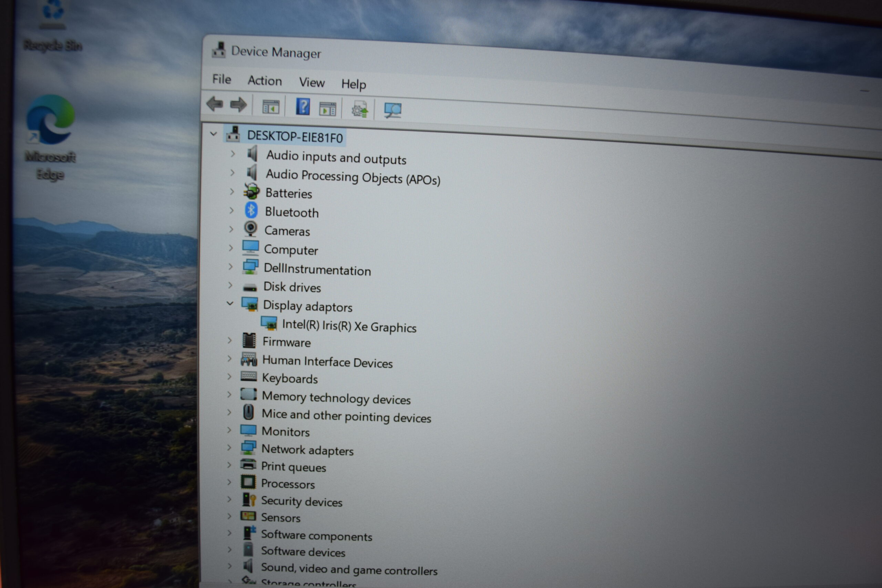Expand Audio inputs and outputs chevron
This screenshot has width=882, height=588.
(233, 154)
